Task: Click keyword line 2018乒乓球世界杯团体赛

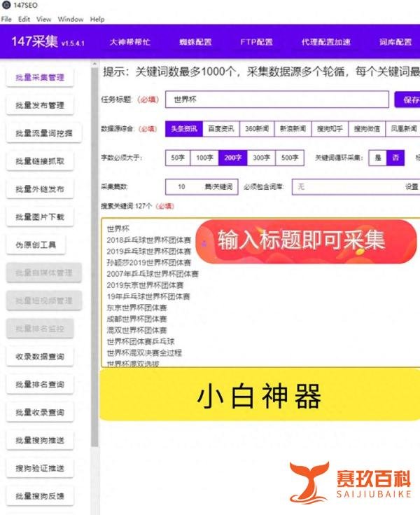Action: click(148, 240)
